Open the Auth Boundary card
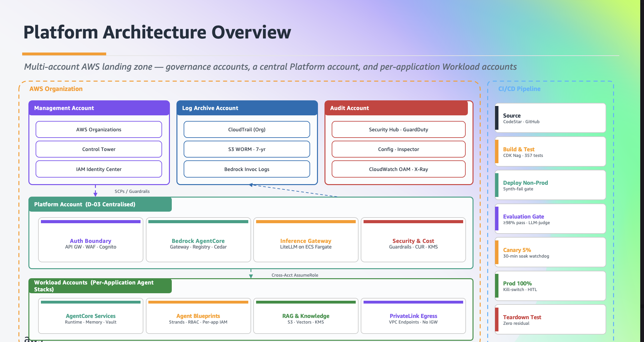Viewport: 644px width, 342px height. pos(91,240)
